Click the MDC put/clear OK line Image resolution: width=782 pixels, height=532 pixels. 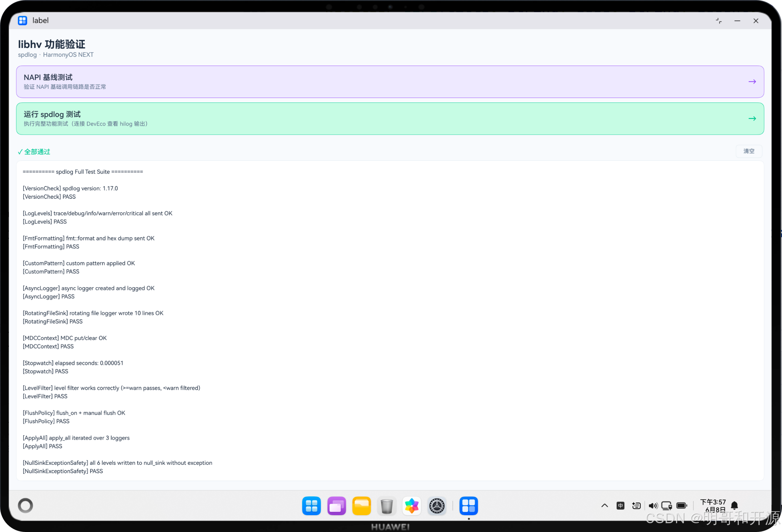65,338
